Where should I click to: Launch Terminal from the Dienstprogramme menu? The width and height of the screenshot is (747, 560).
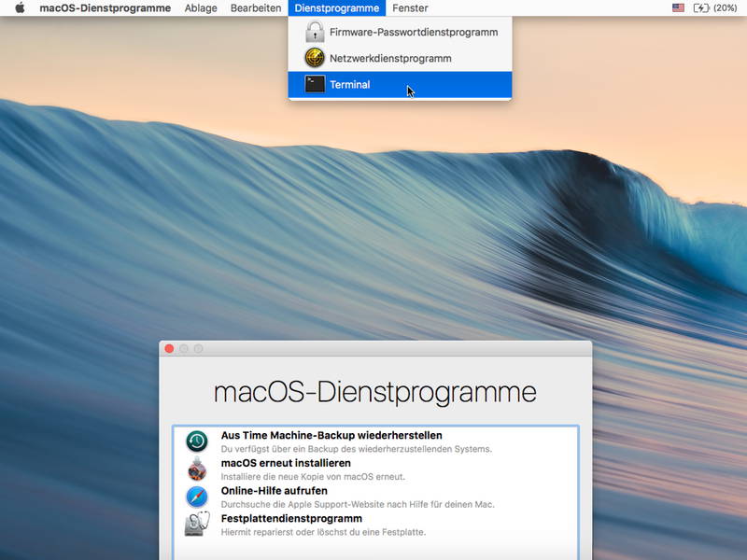coord(401,85)
